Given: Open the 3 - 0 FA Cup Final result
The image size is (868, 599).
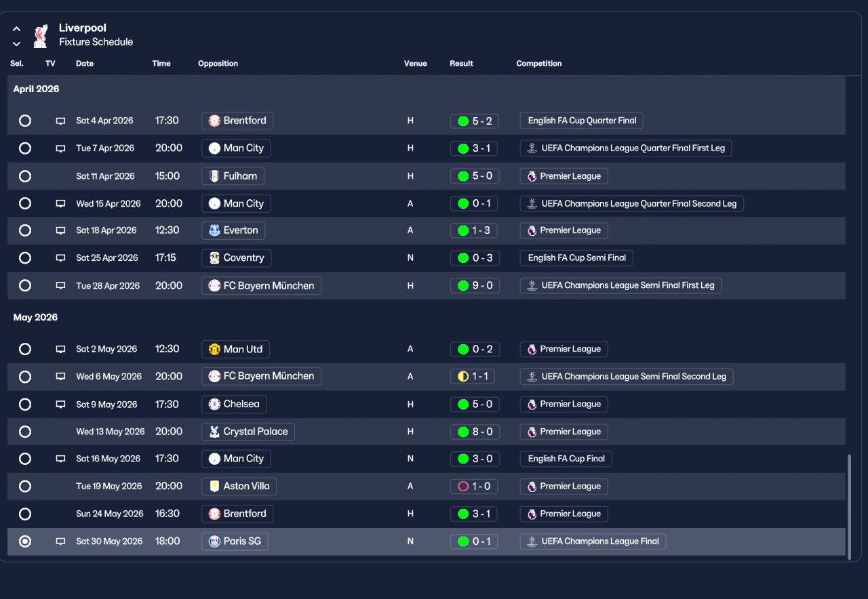Looking at the screenshot, I should point(475,459).
